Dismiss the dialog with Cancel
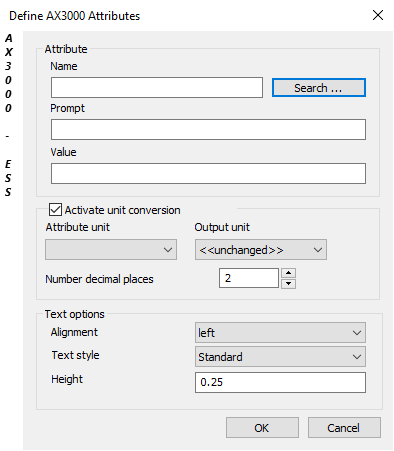This screenshot has width=394, height=451. pyautogui.click(x=344, y=428)
